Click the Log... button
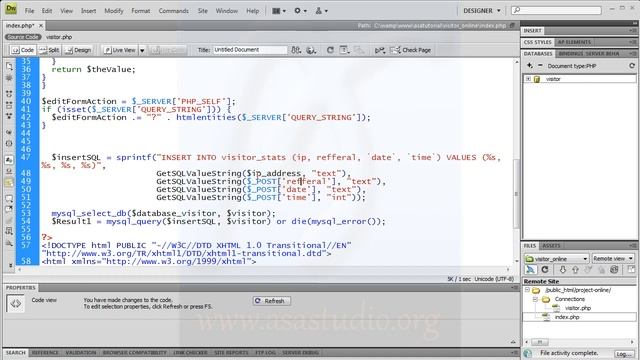Screen dimensions: 640x360 click(x=624, y=354)
